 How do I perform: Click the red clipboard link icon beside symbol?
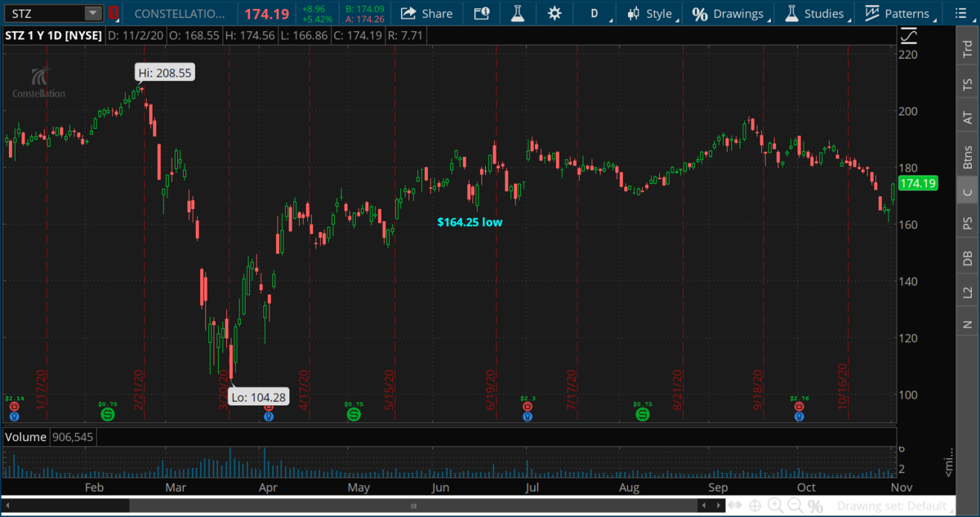click(114, 13)
